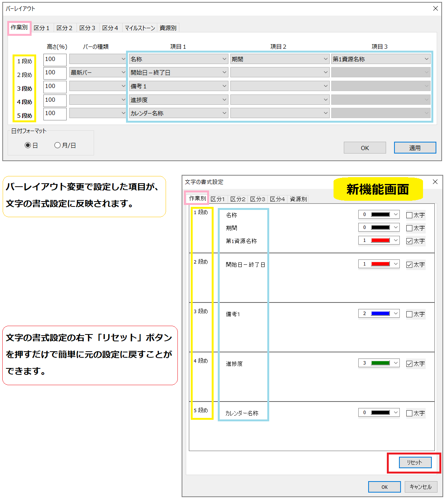The image size is (447, 504).
Task: Select the 日 date format radio button
Action: [28, 145]
